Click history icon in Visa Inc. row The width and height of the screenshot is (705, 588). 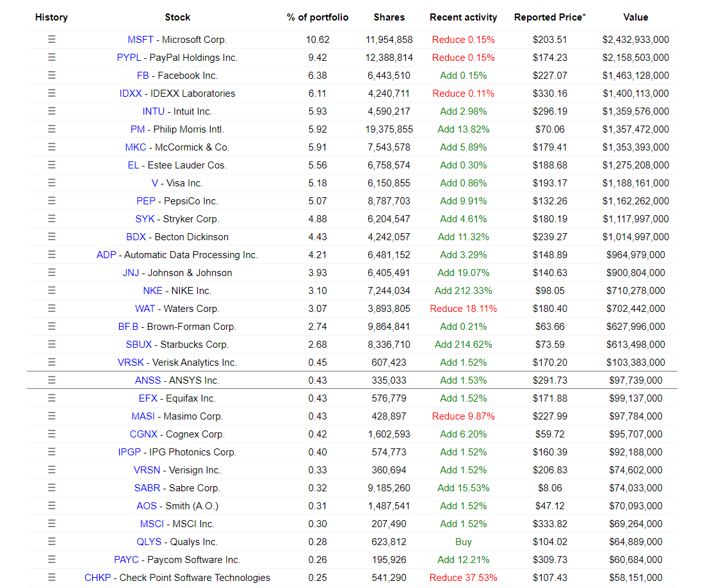(x=52, y=183)
